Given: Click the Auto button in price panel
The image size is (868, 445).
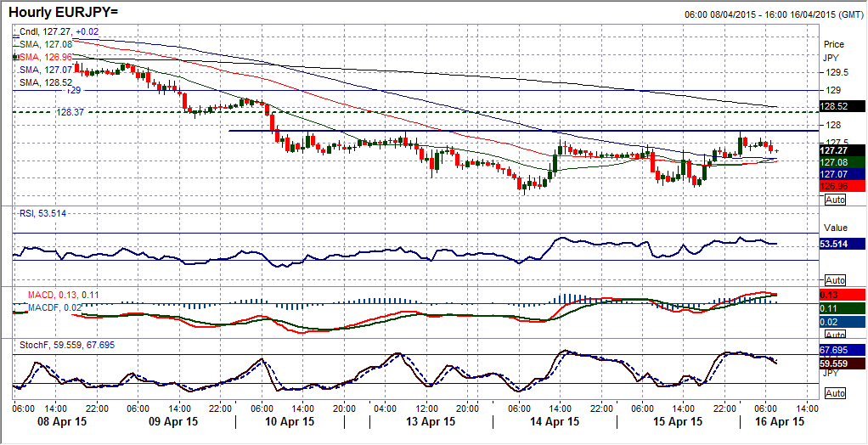Looking at the screenshot, I should click(x=834, y=199).
